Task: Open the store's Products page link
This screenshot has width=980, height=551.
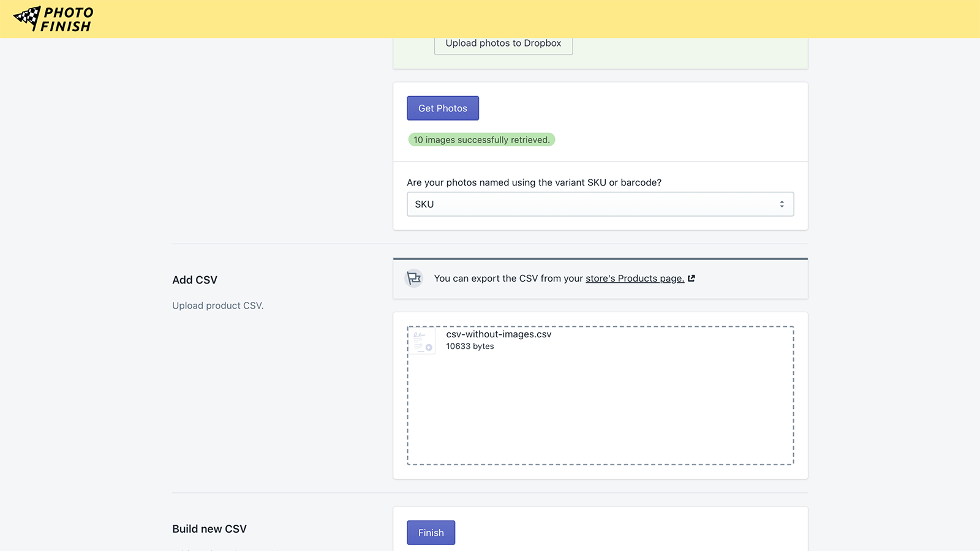Action: tap(635, 279)
